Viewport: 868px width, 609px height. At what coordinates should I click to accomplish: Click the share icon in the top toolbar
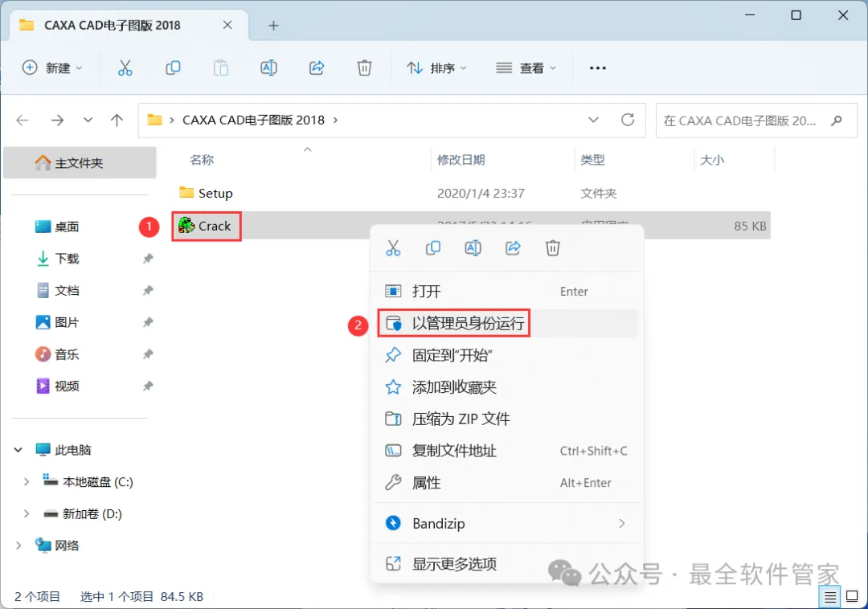tap(317, 68)
